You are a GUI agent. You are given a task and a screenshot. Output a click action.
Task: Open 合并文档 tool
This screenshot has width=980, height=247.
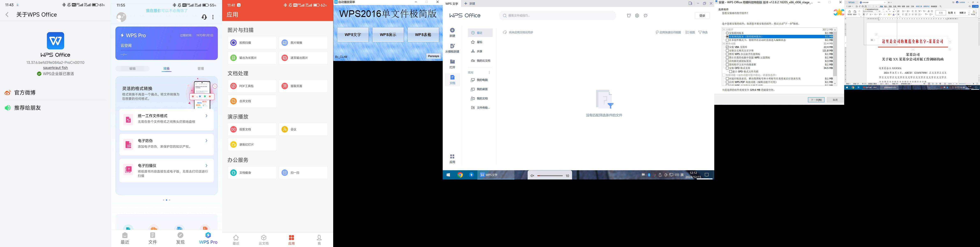pos(252,101)
